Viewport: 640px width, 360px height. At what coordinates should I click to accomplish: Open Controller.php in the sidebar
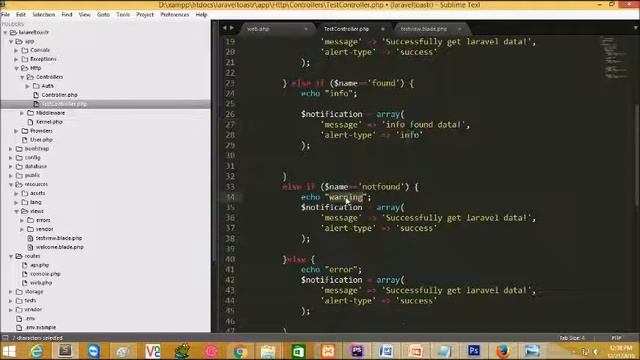pyautogui.click(x=59, y=95)
